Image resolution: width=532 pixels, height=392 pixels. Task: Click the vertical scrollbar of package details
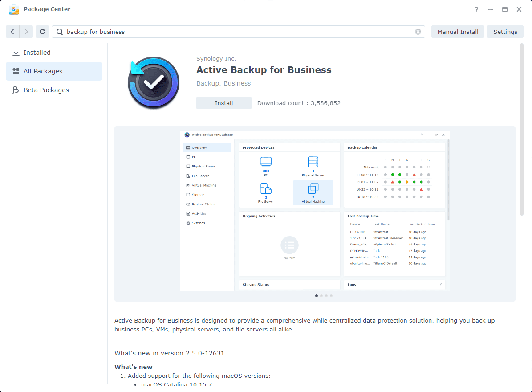click(x=521, y=129)
